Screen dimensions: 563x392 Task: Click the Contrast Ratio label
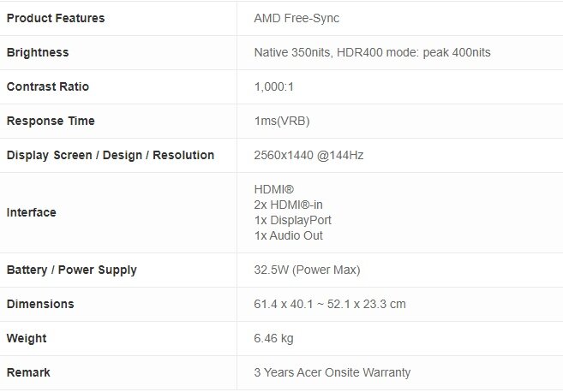[x=48, y=86]
